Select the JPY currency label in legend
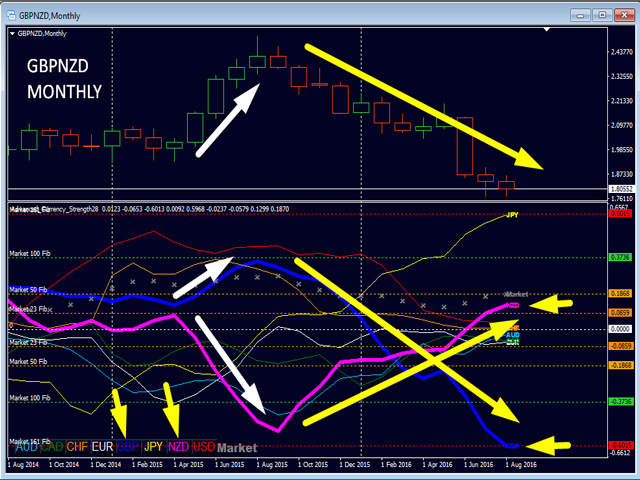 pyautogui.click(x=153, y=447)
